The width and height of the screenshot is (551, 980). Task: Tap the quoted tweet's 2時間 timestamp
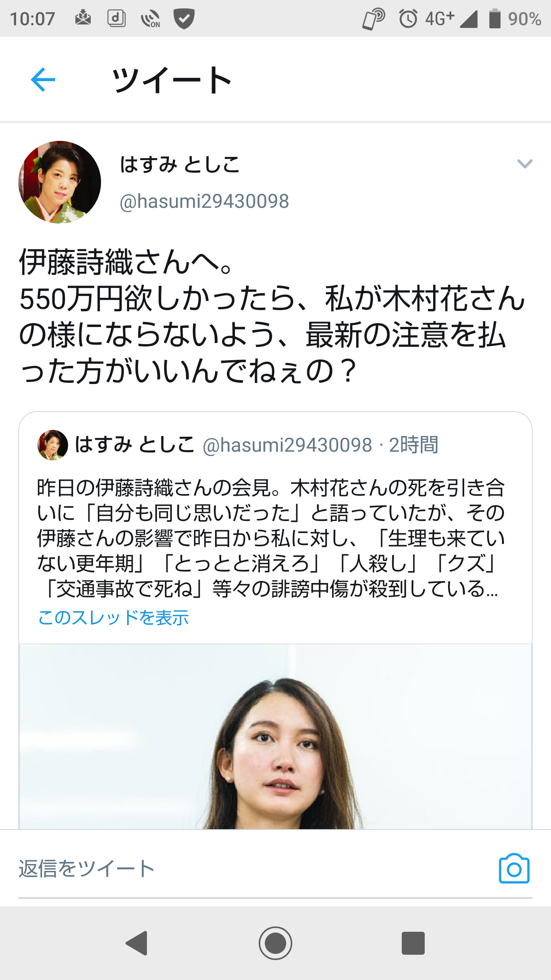(414, 445)
